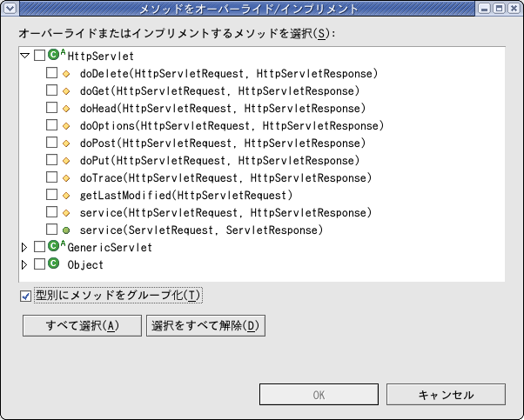Select the doPut method row text
Image resolution: width=524 pixels, height=420 pixels.
coord(220,160)
